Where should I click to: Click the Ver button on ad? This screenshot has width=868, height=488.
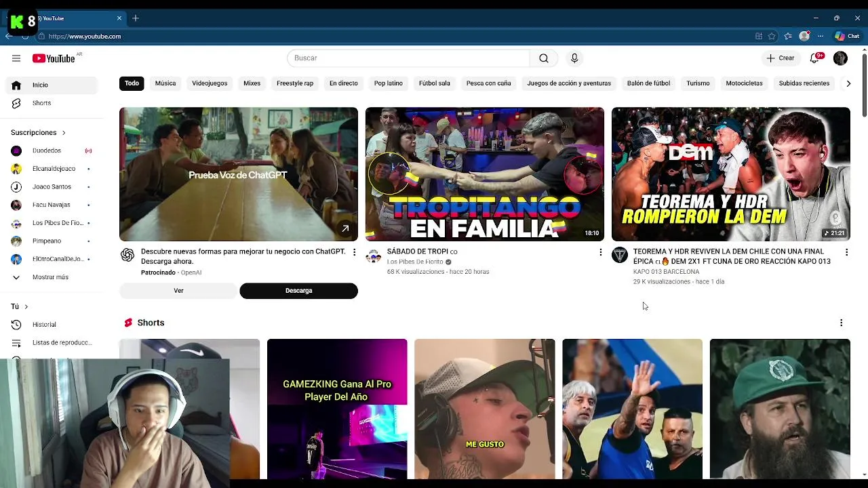click(x=178, y=291)
